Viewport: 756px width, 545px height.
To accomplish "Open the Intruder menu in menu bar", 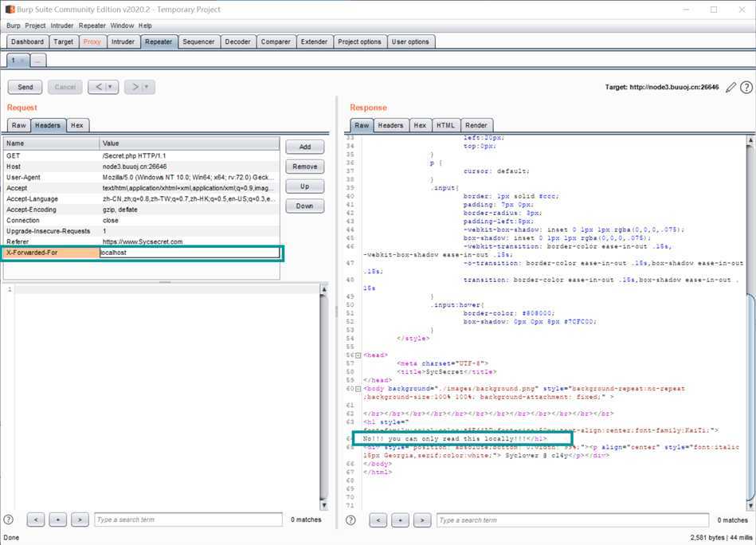I will 62,25.
